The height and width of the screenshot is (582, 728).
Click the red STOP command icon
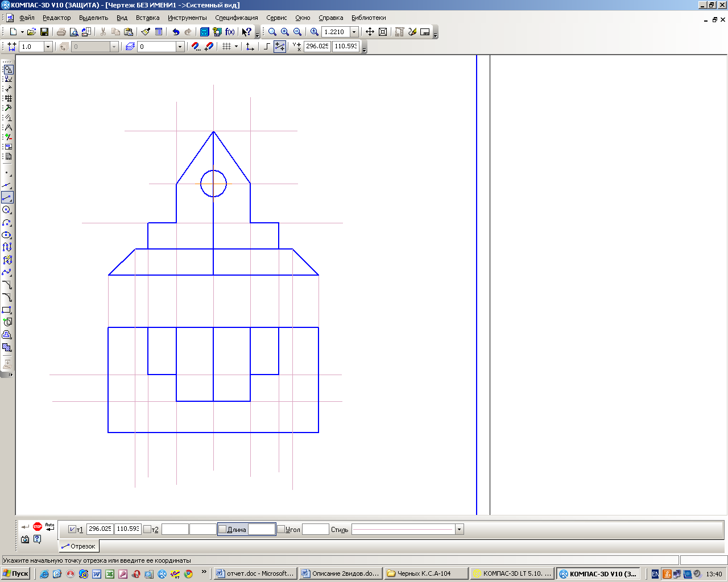click(38, 527)
